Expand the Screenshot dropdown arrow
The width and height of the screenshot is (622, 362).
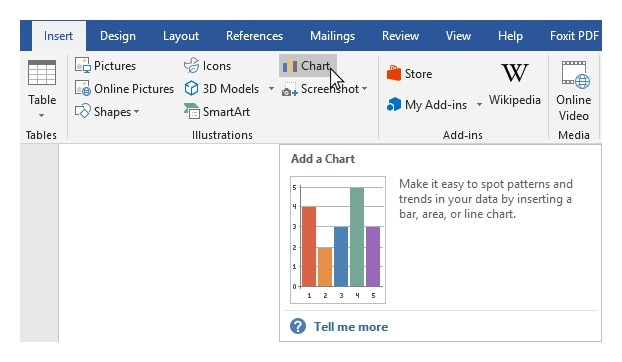(364, 88)
